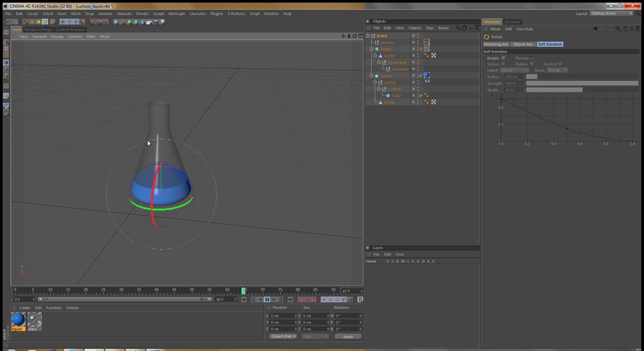Click the Strength slider bar

coord(582,83)
